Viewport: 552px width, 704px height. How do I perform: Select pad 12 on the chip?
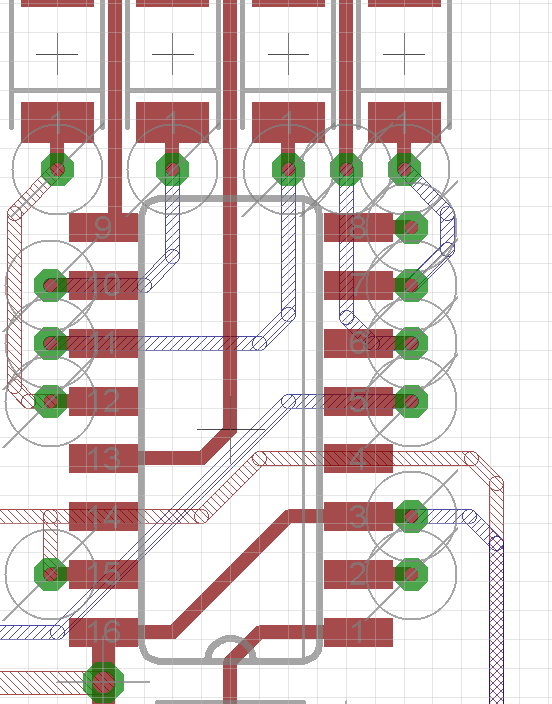click(x=103, y=401)
